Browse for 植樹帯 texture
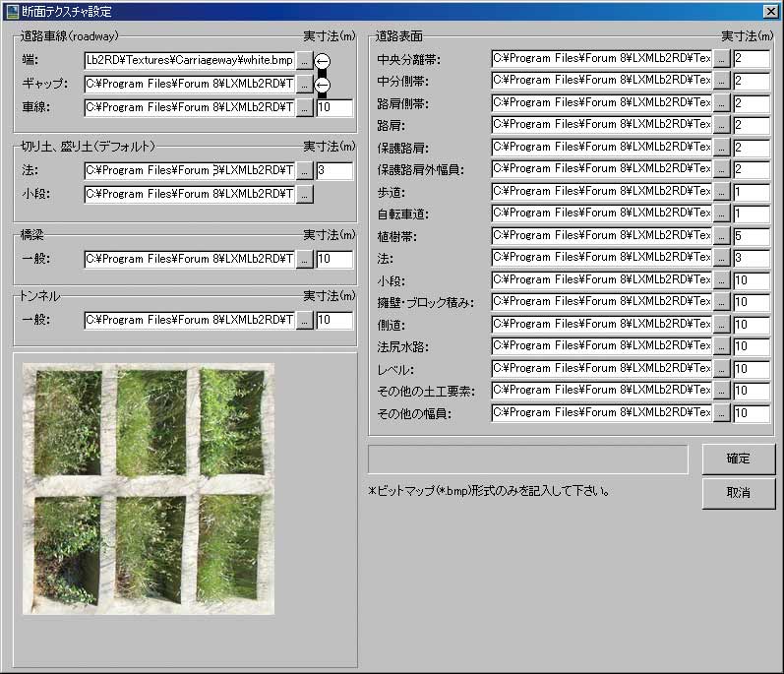The image size is (784, 674). 721,236
